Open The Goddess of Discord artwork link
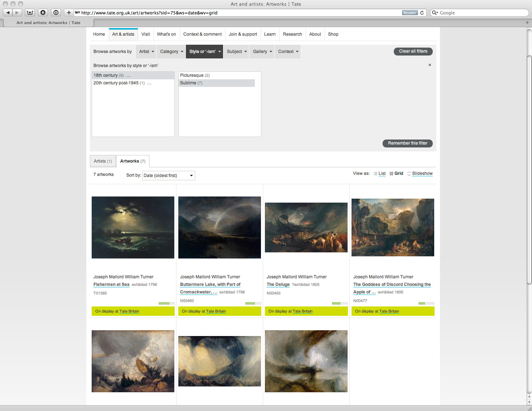The width and height of the screenshot is (532, 411). tap(392, 288)
